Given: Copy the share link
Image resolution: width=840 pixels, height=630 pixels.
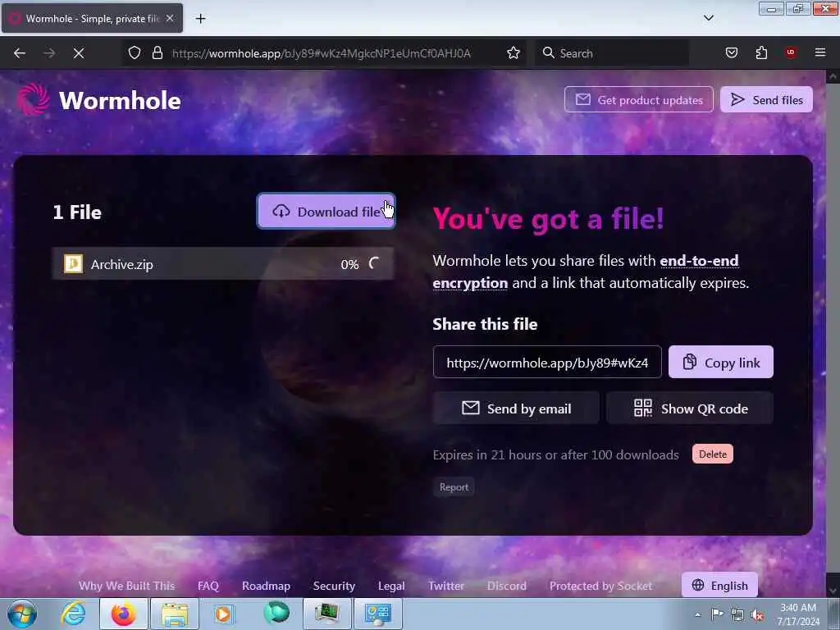Looking at the screenshot, I should tap(720, 362).
